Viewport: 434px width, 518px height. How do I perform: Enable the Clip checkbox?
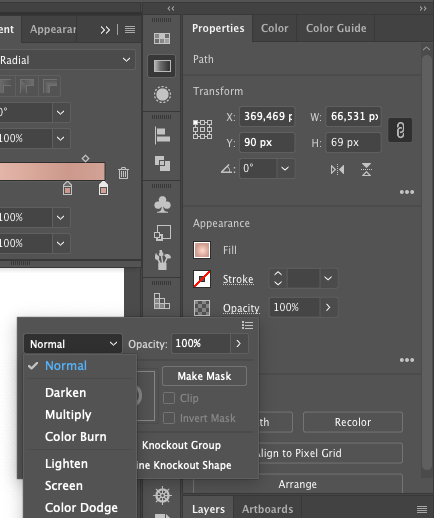[169, 398]
